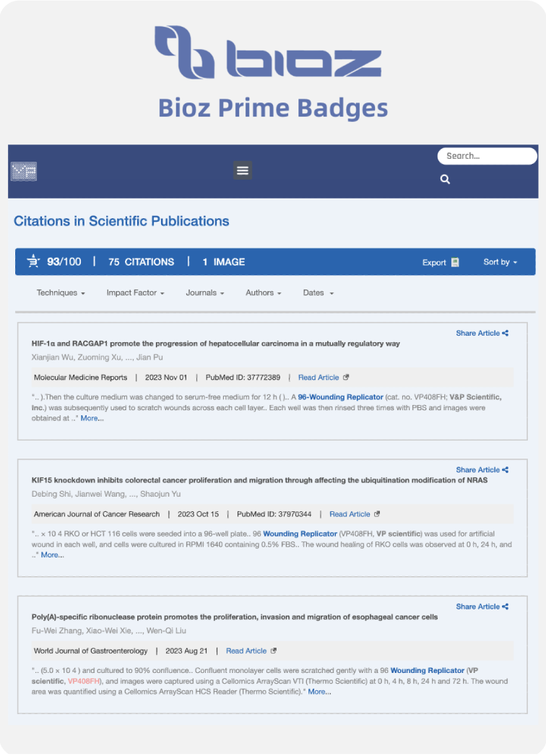This screenshot has height=756, width=546.
Task: Expand the Techniques filter dropdown
Action: click(61, 293)
